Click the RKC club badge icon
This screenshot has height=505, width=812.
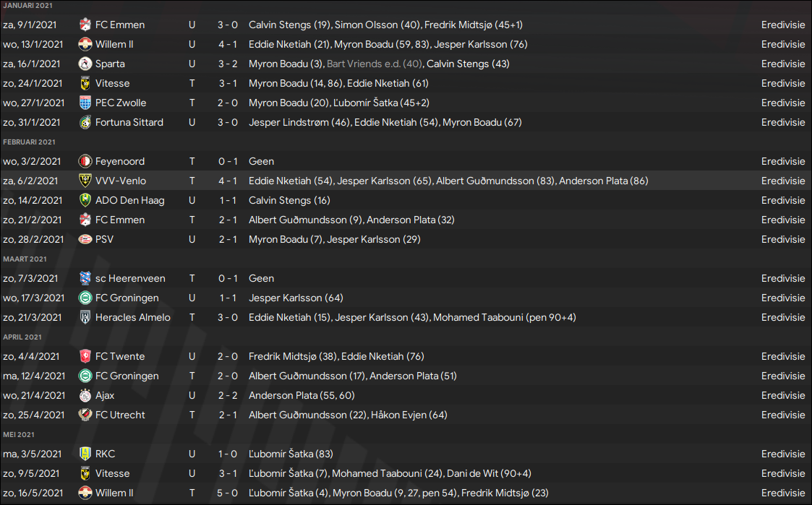(x=85, y=454)
